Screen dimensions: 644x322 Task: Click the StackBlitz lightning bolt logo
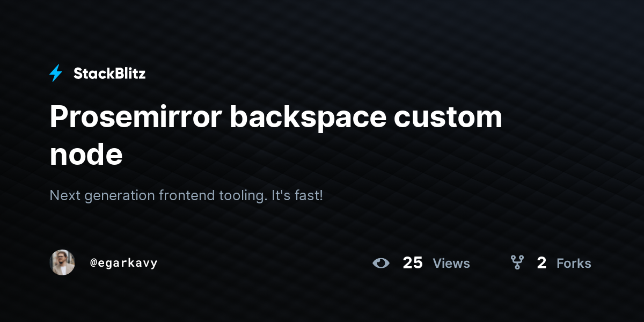tap(56, 74)
